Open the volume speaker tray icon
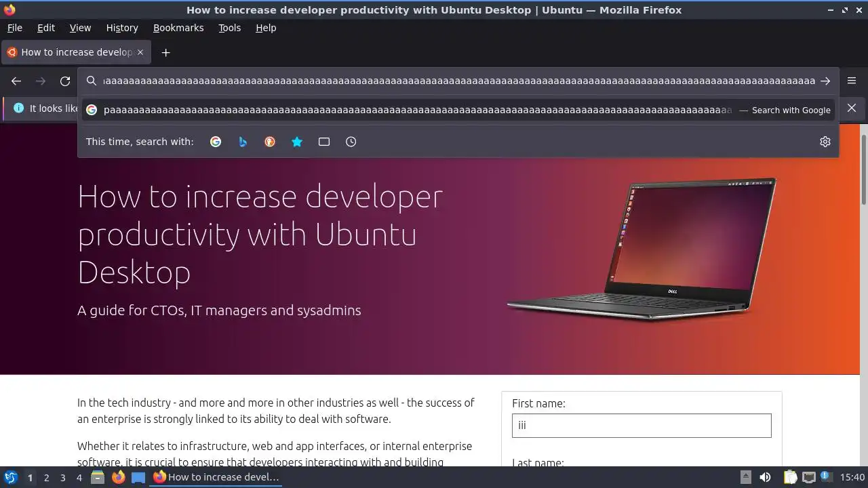The image size is (868, 488). (765, 477)
